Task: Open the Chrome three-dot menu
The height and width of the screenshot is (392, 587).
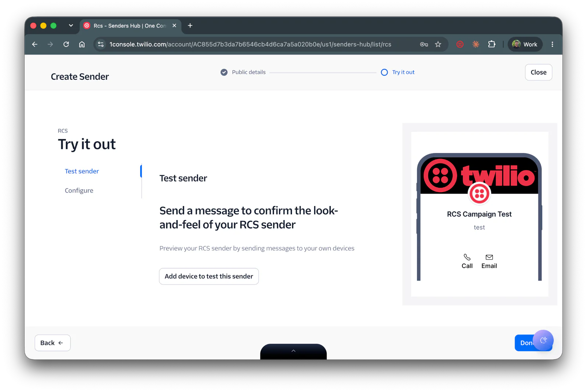Action: point(552,44)
